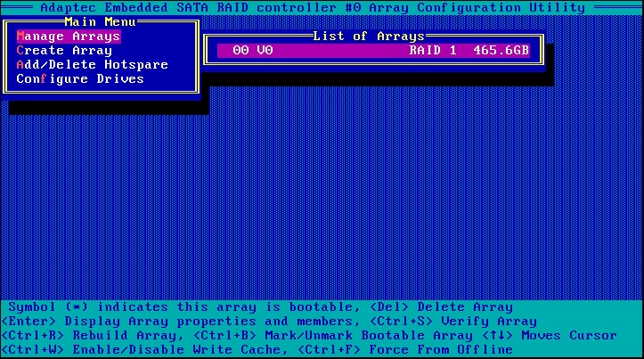Click the Moves Cursor arrow keys hint
644x359 pixels.
pos(549,335)
